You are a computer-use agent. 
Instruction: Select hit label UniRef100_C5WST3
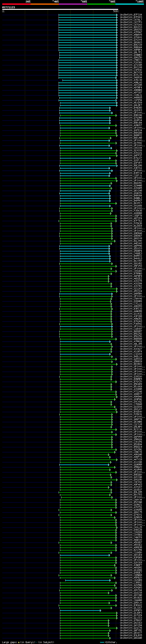point(131,60)
